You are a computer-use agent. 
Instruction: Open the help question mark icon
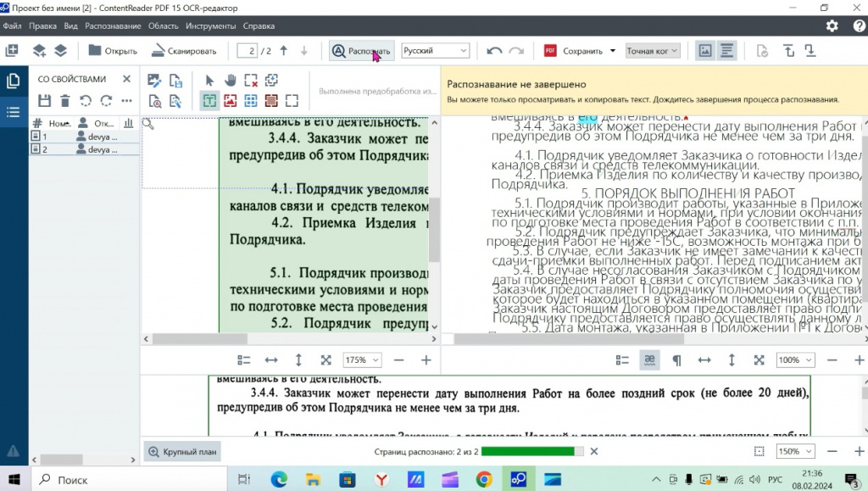[x=860, y=26]
